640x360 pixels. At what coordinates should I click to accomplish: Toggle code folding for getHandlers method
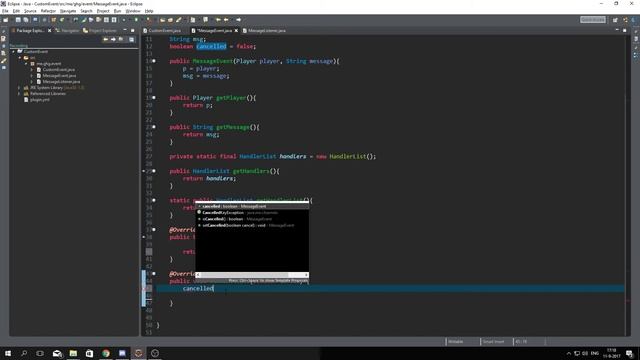tap(154, 171)
